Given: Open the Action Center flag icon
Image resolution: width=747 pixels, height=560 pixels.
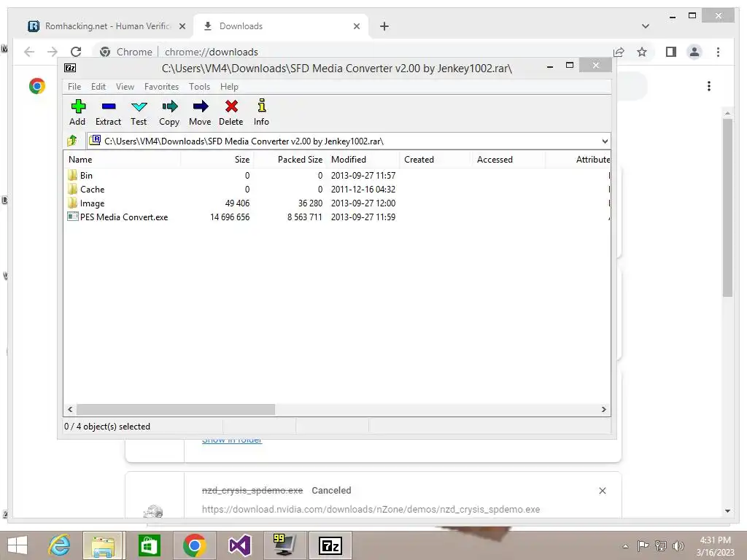Looking at the screenshot, I should pyautogui.click(x=643, y=546).
